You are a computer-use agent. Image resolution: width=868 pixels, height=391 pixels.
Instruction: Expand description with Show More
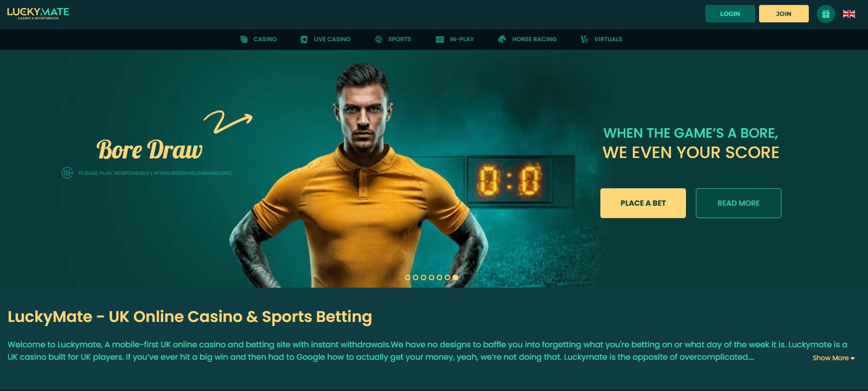[834, 358]
